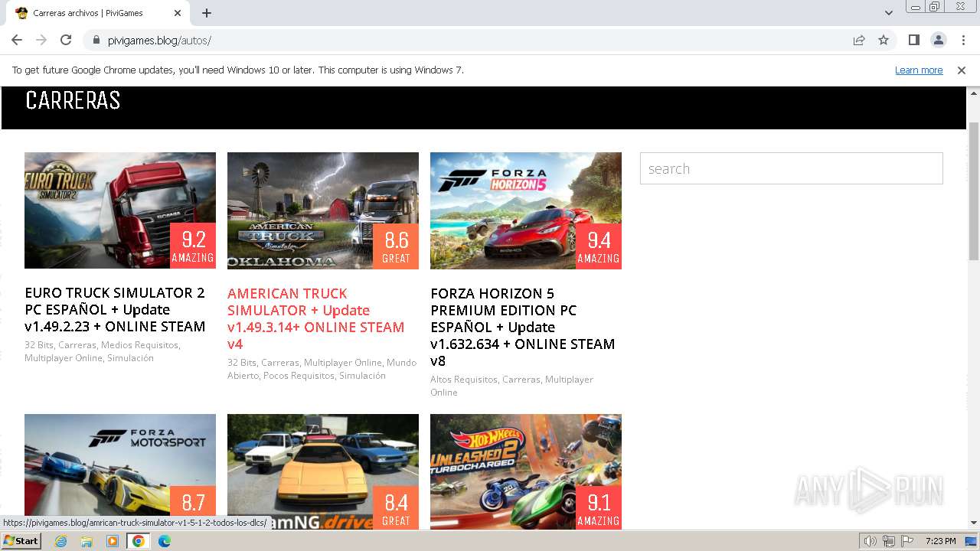Open volume control in system tray

coord(871,541)
